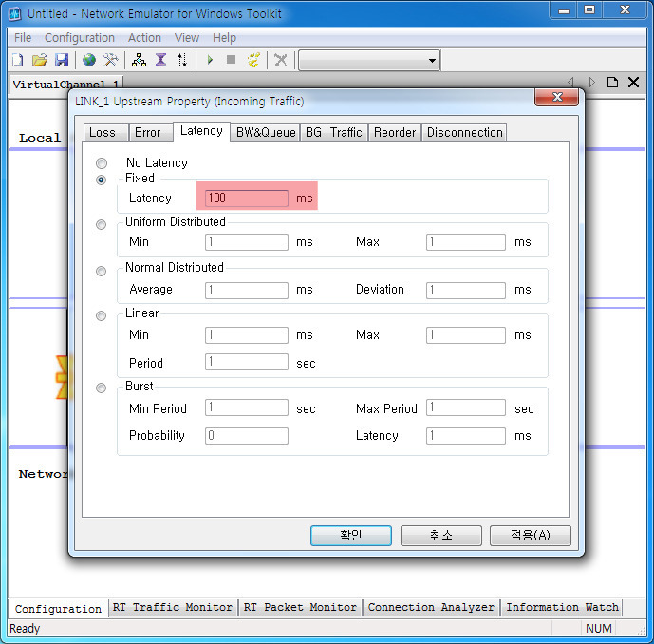Click the yellow hand toolbar icon
This screenshot has width=654, height=644.
[253, 60]
